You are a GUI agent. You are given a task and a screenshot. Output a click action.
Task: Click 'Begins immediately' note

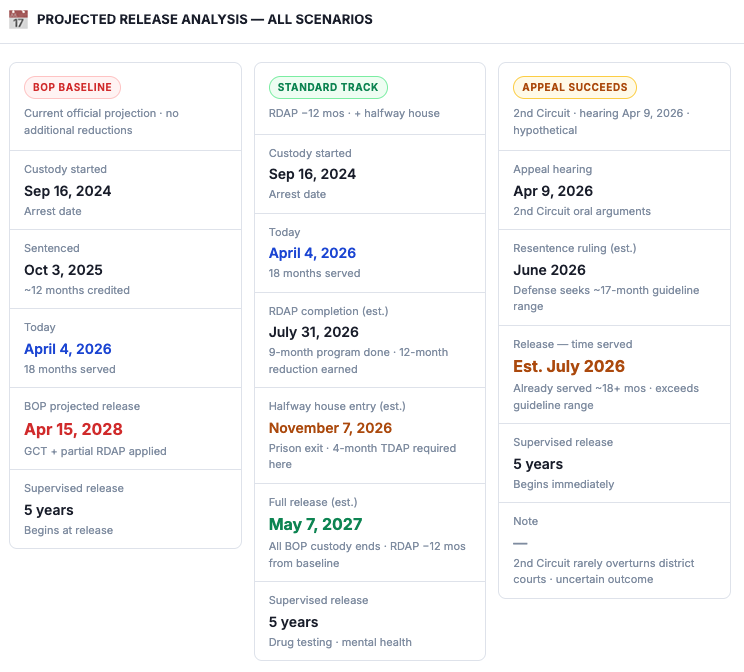coord(564,484)
